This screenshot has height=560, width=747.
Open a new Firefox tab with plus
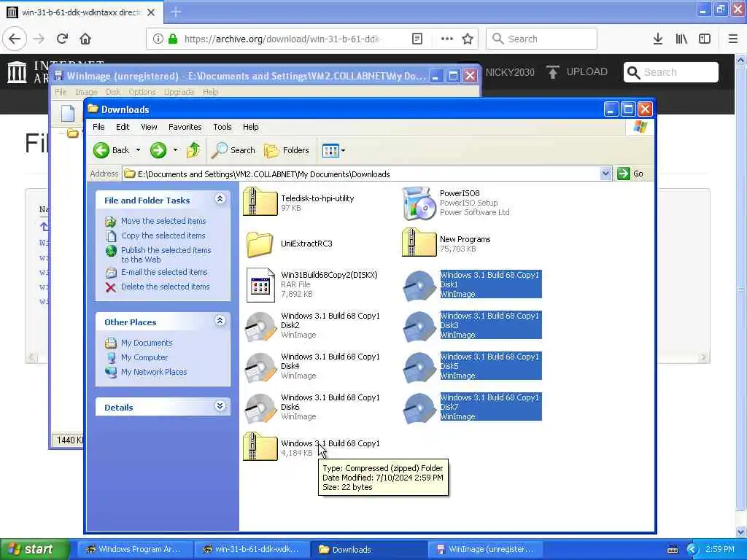[x=176, y=12]
